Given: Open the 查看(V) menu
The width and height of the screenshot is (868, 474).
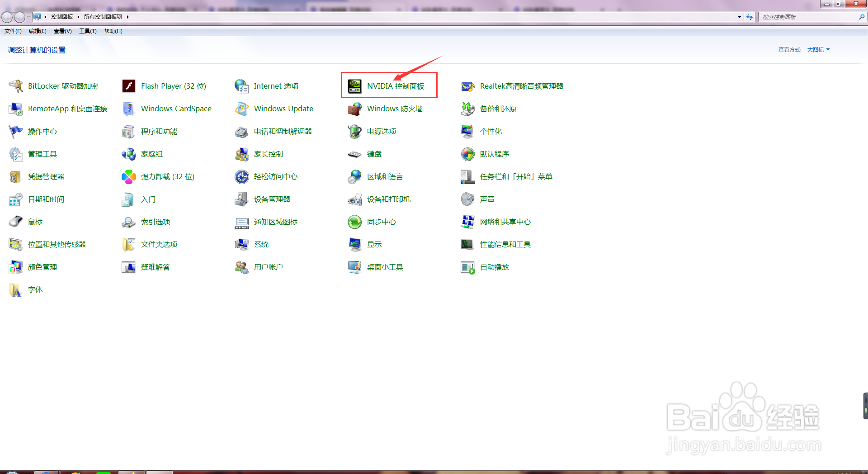Looking at the screenshot, I should pos(63,31).
